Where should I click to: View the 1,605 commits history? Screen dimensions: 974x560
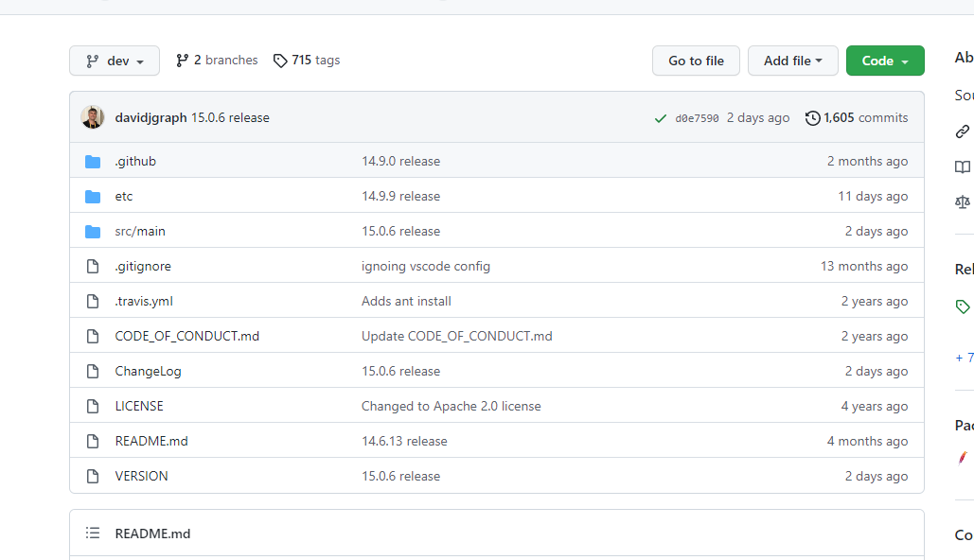point(856,117)
